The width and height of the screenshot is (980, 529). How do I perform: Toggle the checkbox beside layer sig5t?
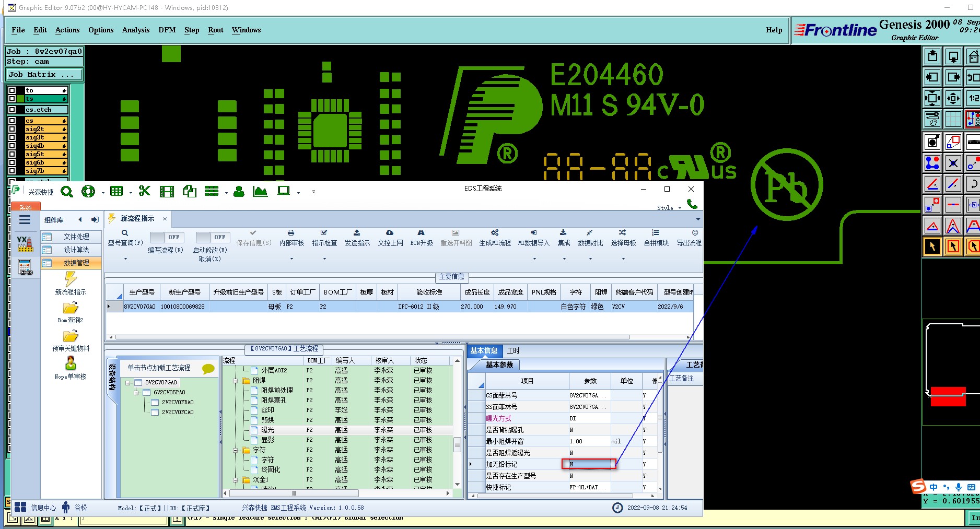[x=12, y=154]
